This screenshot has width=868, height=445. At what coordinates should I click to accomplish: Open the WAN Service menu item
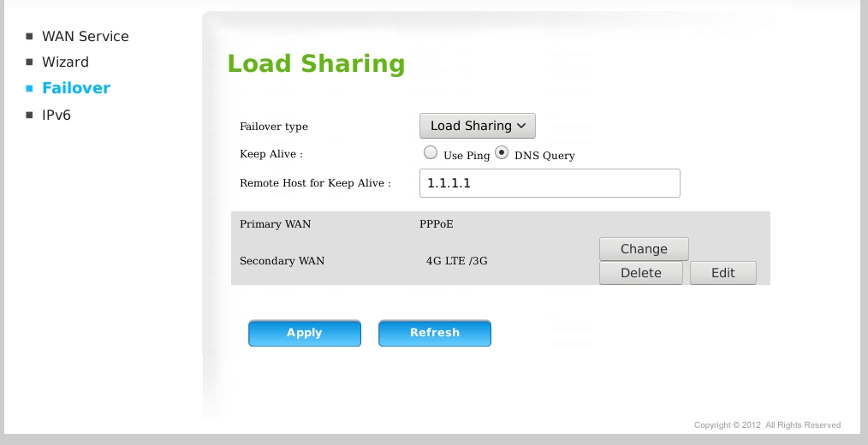[x=86, y=37]
